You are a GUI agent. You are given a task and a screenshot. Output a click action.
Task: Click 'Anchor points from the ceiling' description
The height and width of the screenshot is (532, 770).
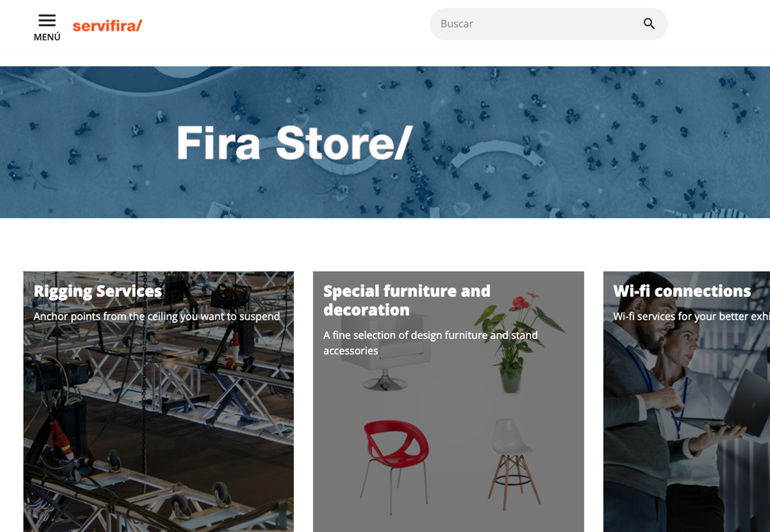click(157, 316)
